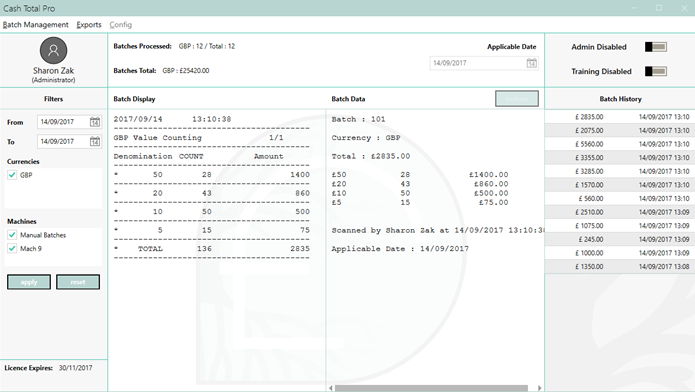Open the Exports menu
The height and width of the screenshot is (392, 695).
(x=89, y=25)
